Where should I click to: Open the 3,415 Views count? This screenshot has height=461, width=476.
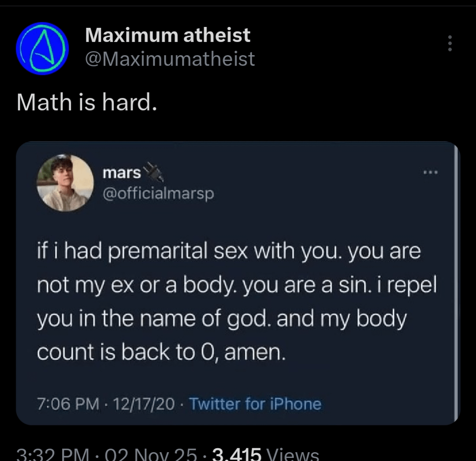(265, 454)
